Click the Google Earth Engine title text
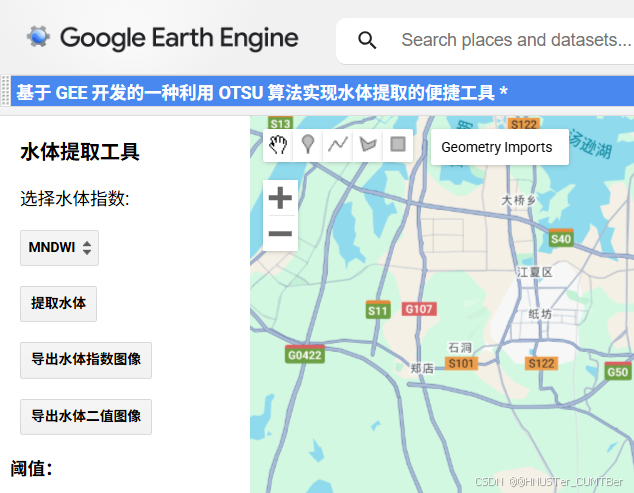Viewport: 634px width, 493px height. 179,38
